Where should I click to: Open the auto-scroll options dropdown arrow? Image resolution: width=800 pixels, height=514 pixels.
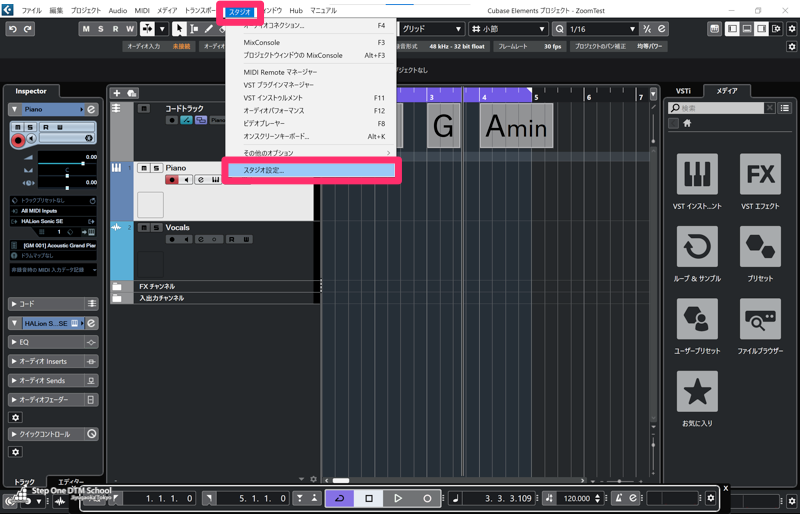tap(162, 29)
